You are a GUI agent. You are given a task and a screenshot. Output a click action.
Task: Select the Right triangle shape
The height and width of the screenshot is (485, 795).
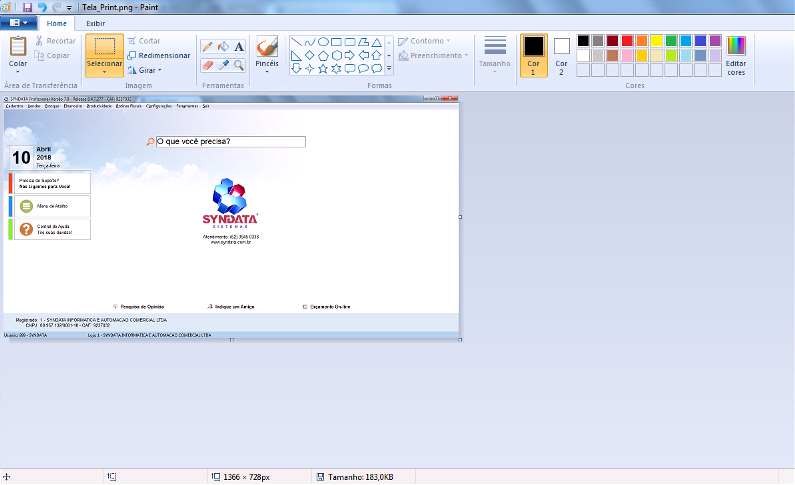click(x=296, y=55)
